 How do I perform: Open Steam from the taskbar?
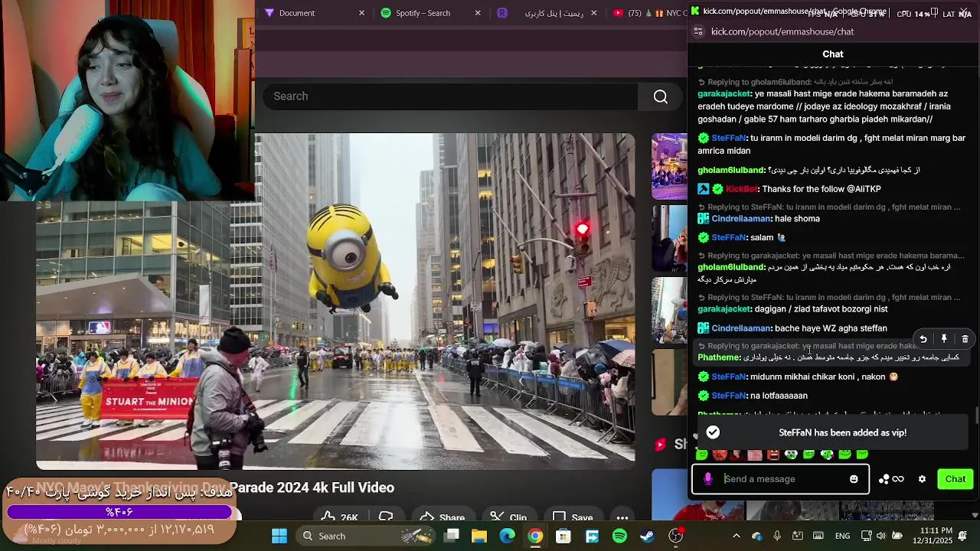click(x=648, y=536)
